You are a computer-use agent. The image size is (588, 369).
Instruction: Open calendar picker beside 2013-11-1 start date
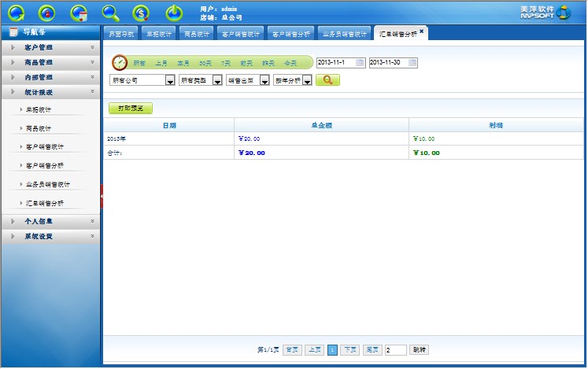pyautogui.click(x=361, y=63)
